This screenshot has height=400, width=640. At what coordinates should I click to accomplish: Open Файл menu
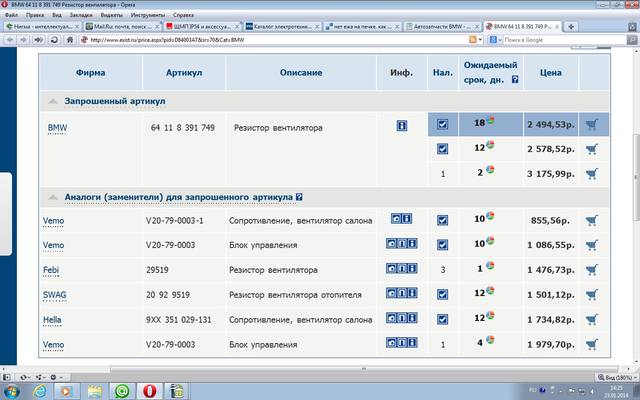tap(11, 15)
